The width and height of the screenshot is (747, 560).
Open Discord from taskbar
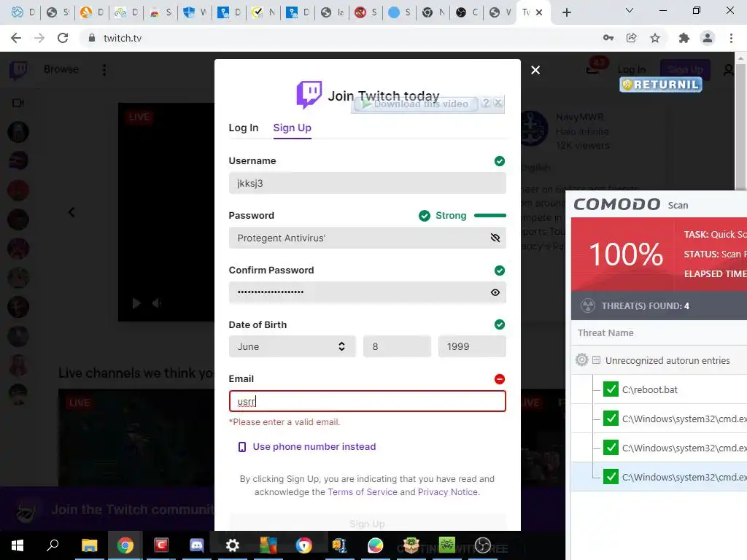[197, 545]
